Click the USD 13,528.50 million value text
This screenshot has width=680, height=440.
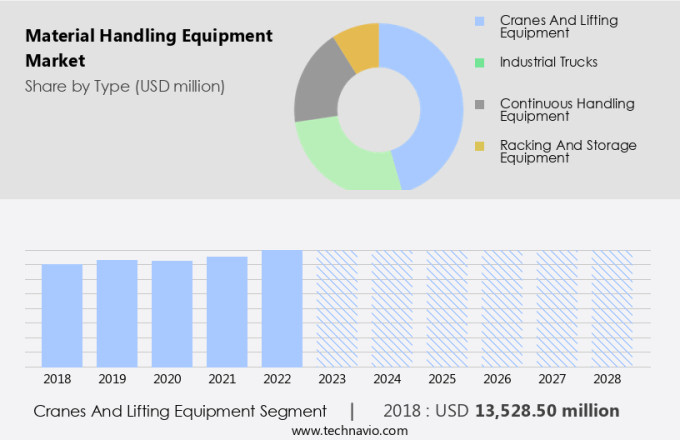pos(546,411)
